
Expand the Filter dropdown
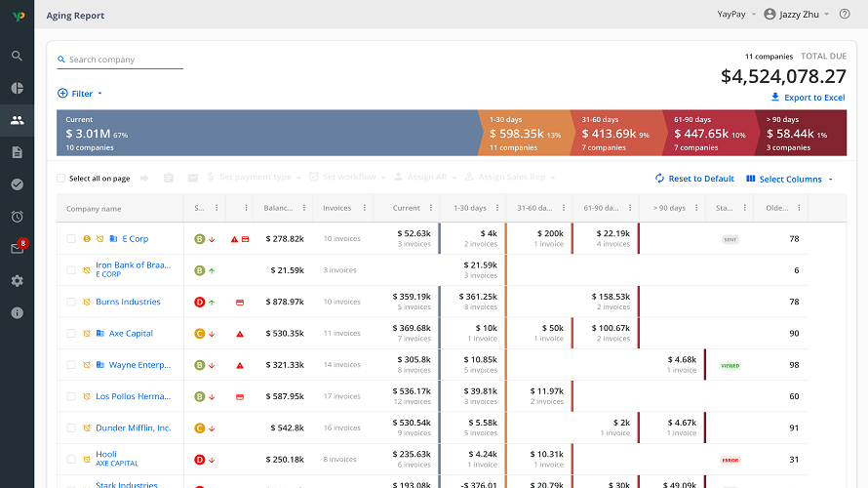click(80, 94)
